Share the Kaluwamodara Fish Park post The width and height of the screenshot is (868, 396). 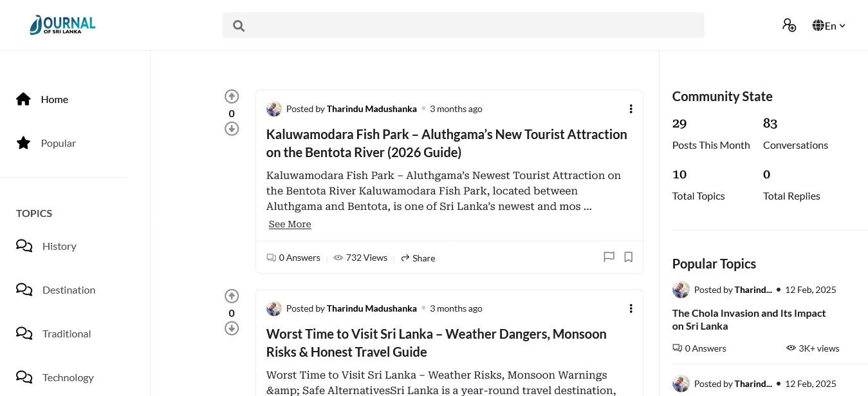click(x=418, y=258)
